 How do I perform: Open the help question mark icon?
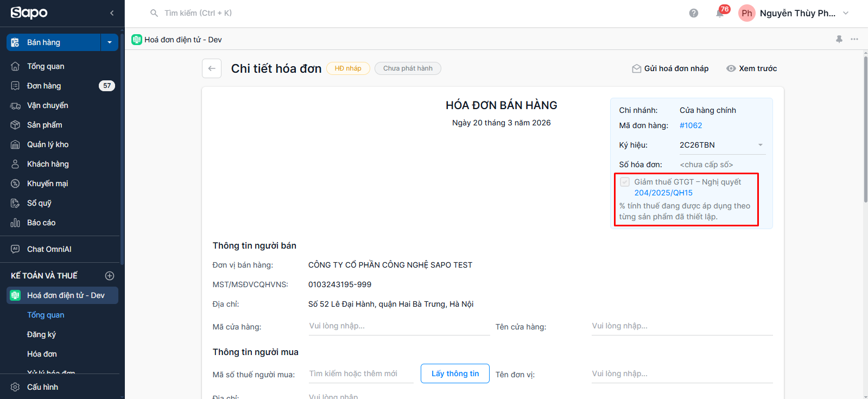(x=694, y=13)
